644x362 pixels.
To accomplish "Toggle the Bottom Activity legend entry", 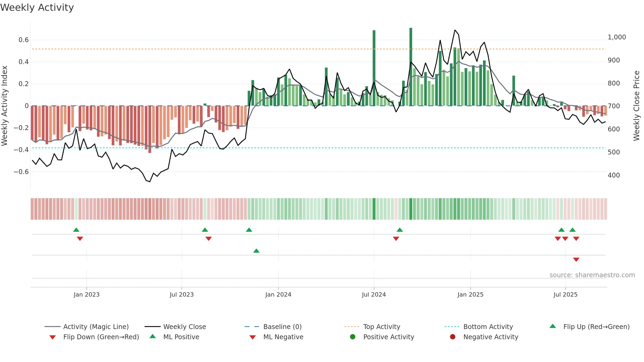I will 479,327.
